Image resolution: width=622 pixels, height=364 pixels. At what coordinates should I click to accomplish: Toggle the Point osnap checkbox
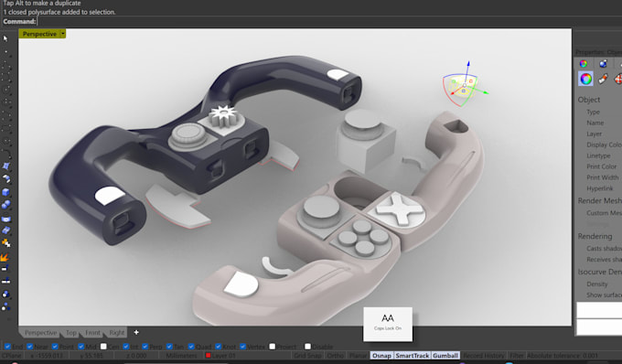[x=55, y=347]
